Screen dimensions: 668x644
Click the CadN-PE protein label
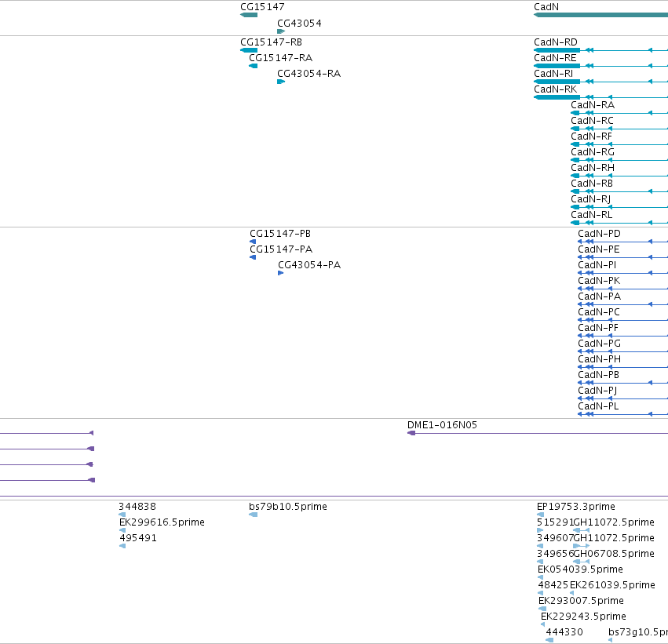coord(599,249)
